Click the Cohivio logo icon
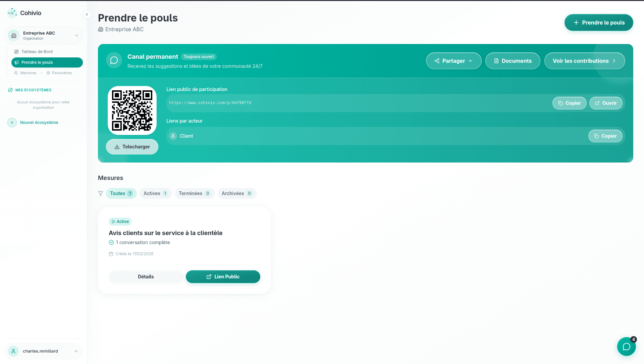The width and height of the screenshot is (644, 364). coord(12,13)
